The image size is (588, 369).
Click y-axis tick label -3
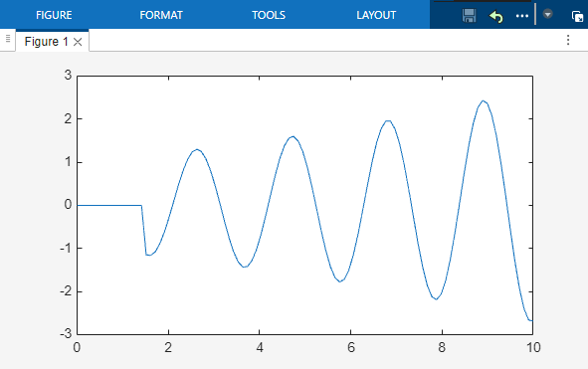pyautogui.click(x=66, y=333)
